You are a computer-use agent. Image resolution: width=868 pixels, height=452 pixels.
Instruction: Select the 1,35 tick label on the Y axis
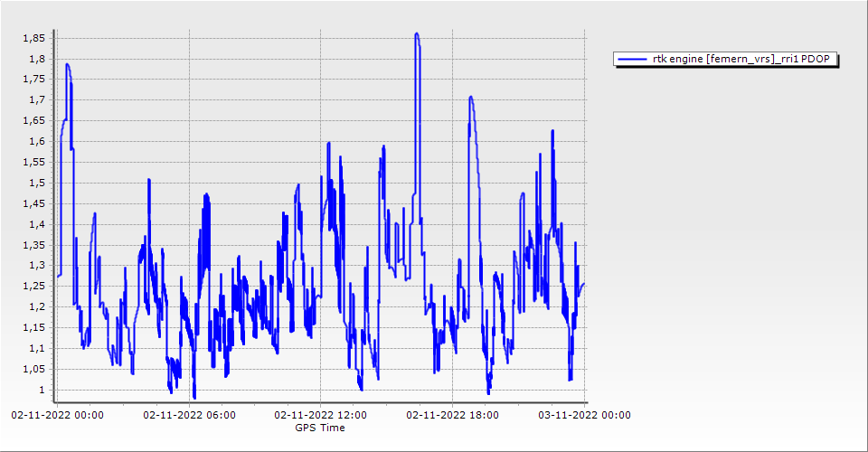[35, 245]
